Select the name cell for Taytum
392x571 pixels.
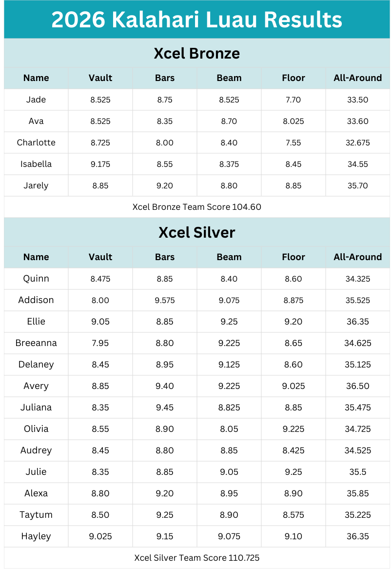click(36, 515)
